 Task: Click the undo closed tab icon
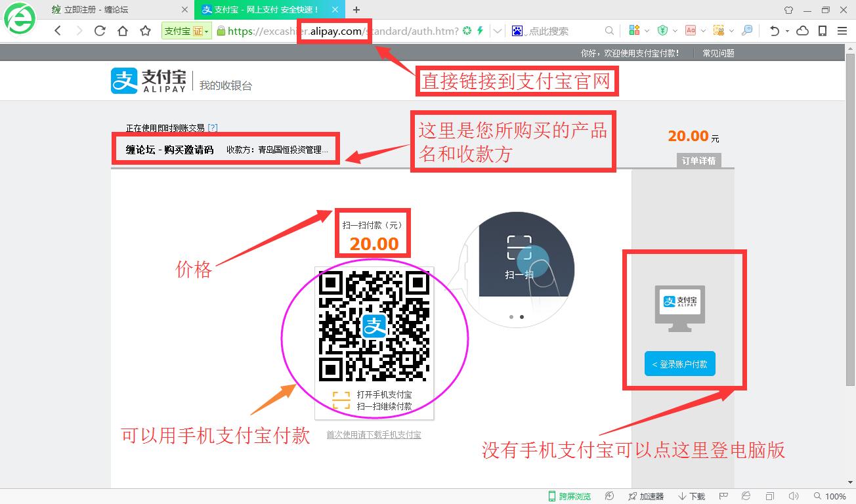[x=774, y=31]
